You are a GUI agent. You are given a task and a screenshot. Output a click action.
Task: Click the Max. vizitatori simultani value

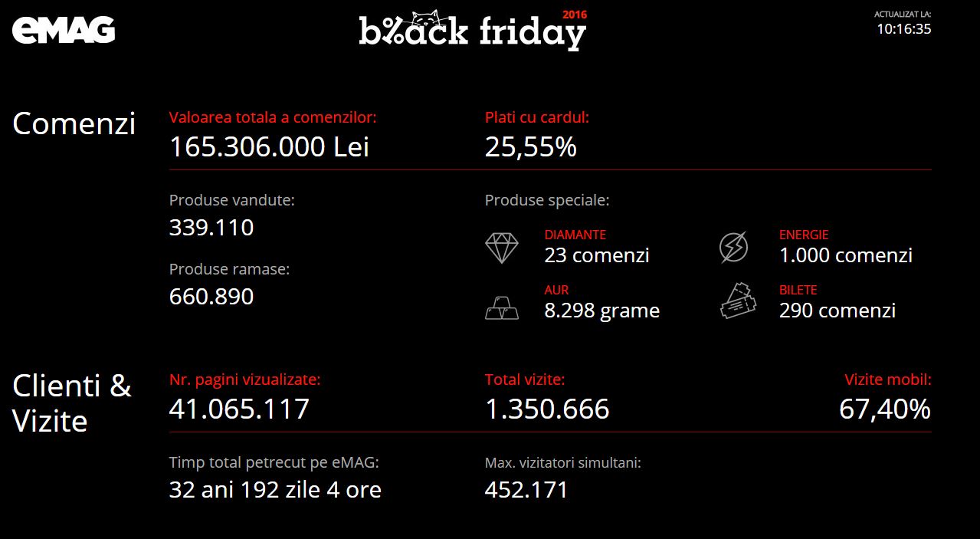(526, 490)
